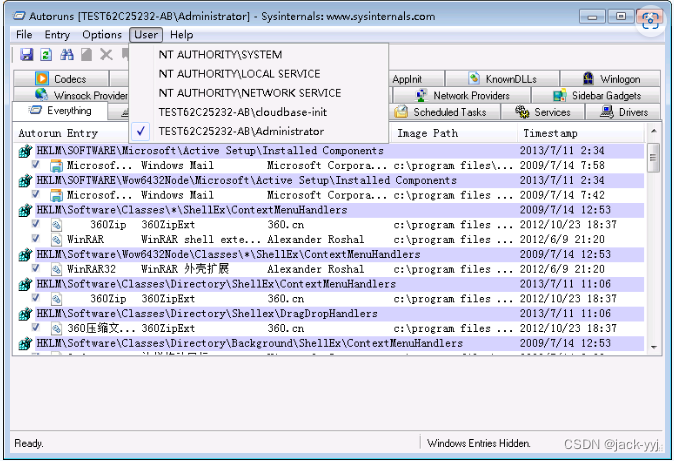Uncheck the Windows Mail entry timestamped 7:42

coord(36,194)
